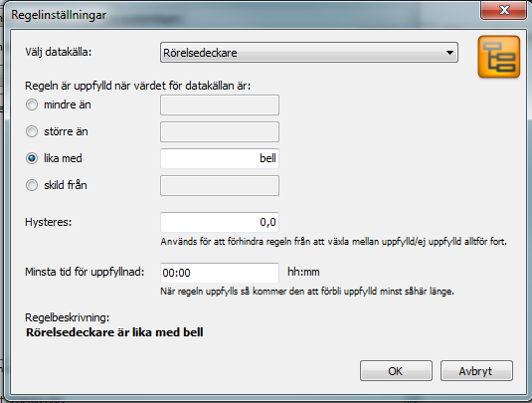Click the "skild från" label text
This screenshot has height=403, width=532.
click(x=66, y=185)
